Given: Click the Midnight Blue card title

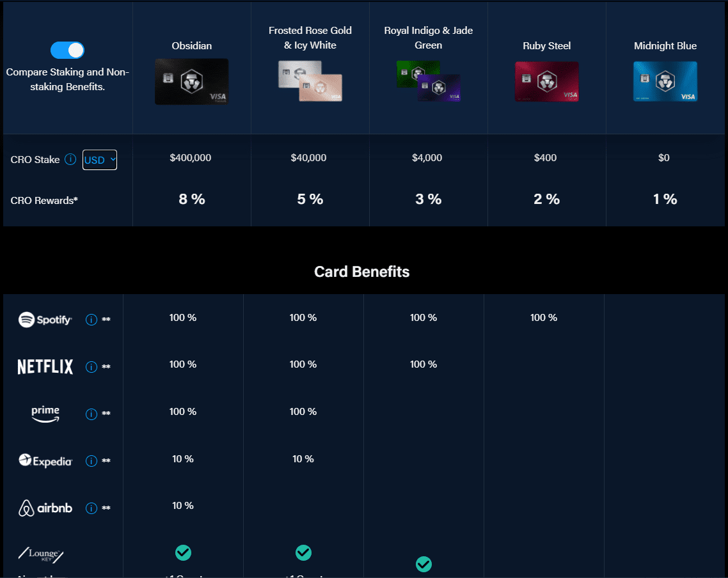Looking at the screenshot, I should (x=665, y=45).
